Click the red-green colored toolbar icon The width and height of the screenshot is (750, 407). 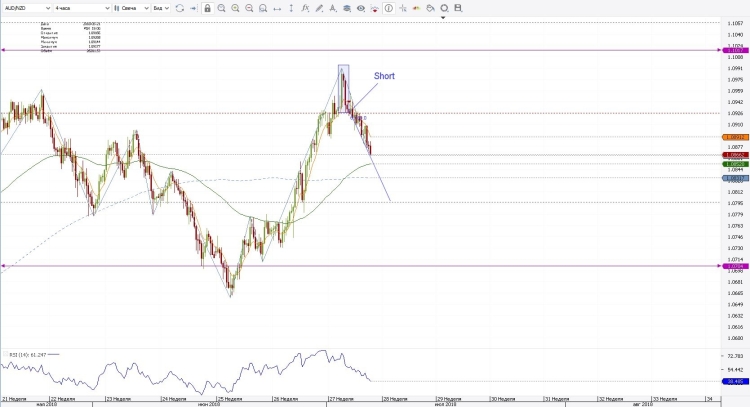tap(417, 8)
